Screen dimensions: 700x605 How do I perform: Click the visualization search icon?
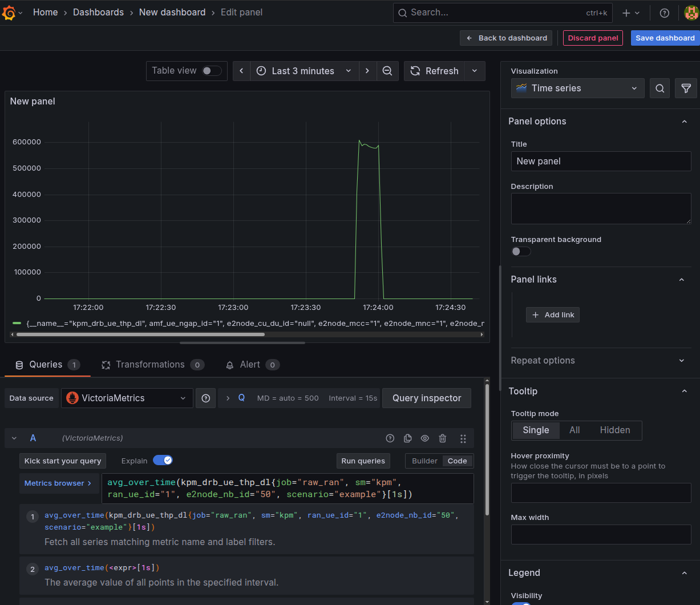659,88
